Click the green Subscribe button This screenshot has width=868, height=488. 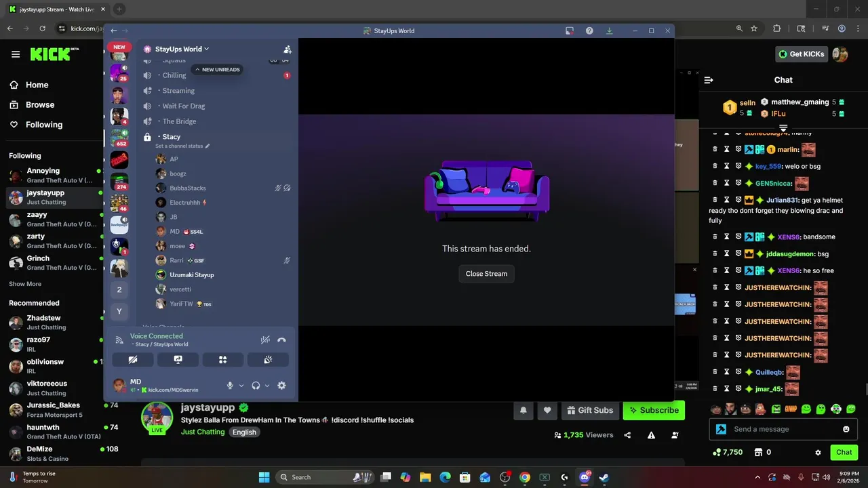tap(654, 410)
